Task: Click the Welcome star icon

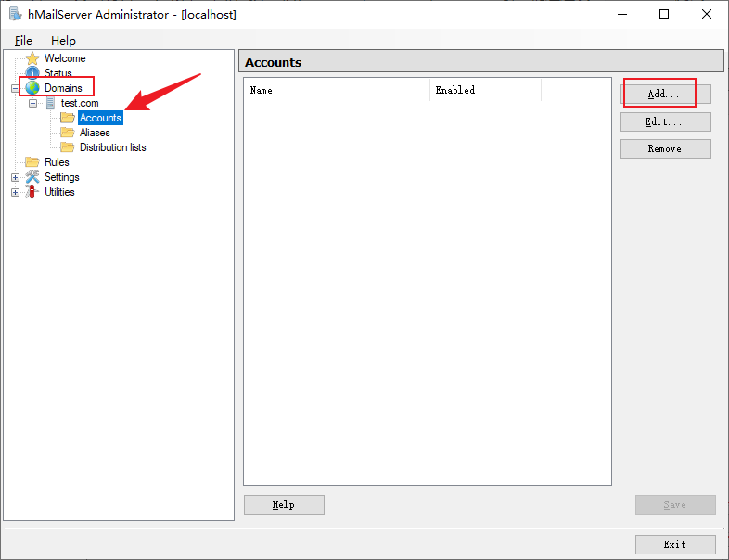Action: click(x=32, y=58)
